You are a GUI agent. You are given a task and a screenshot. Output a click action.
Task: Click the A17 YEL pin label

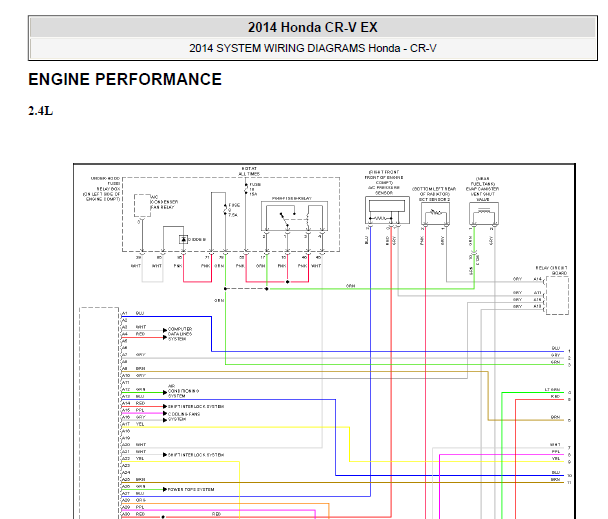pyautogui.click(x=133, y=424)
